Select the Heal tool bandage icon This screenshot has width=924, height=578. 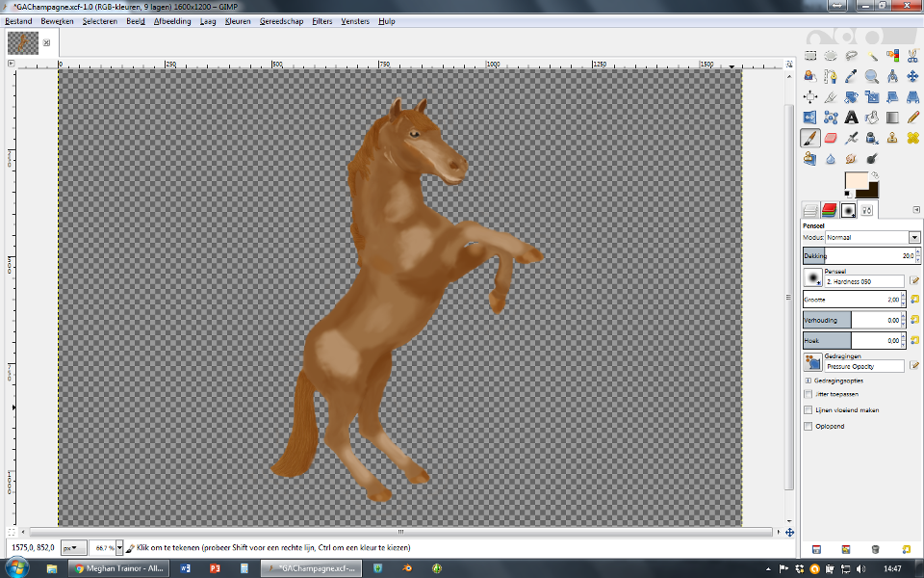click(913, 138)
